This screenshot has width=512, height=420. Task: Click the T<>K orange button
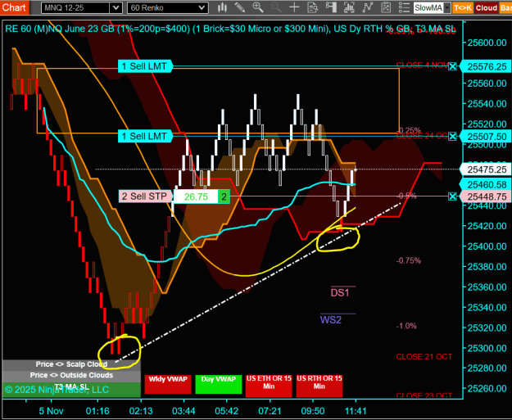pos(462,8)
